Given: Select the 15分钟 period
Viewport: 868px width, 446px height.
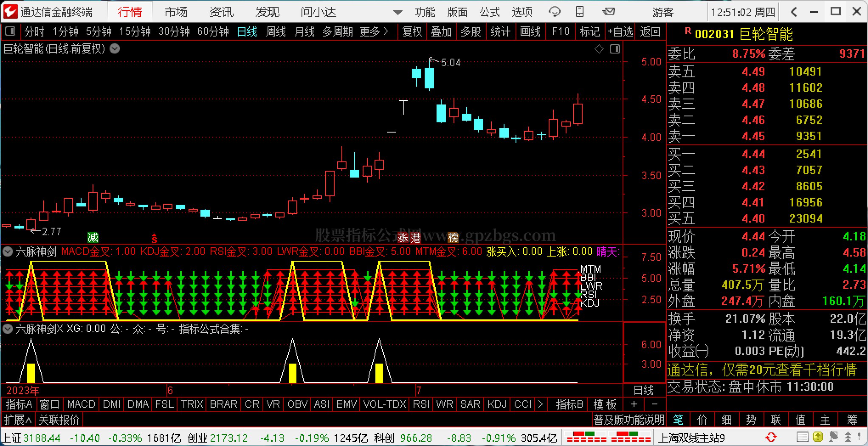Looking at the screenshot, I should coord(135,31).
